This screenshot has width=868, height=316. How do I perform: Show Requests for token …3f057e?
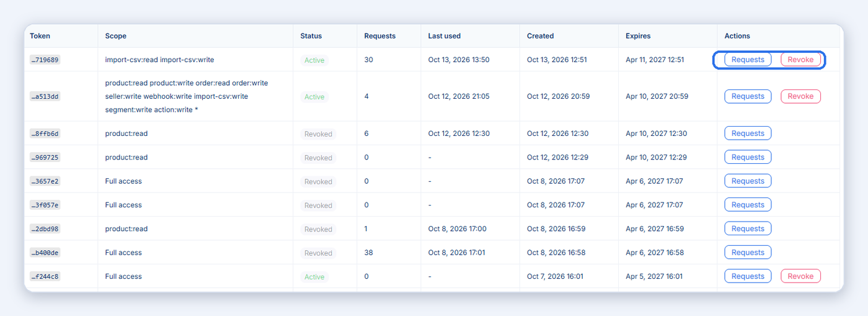pos(748,205)
